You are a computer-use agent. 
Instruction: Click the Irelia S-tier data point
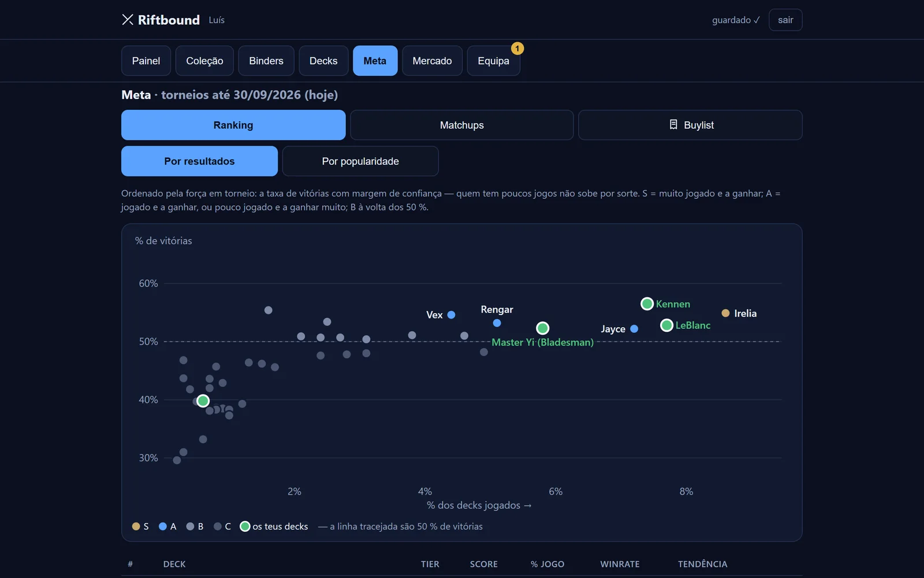pos(725,313)
